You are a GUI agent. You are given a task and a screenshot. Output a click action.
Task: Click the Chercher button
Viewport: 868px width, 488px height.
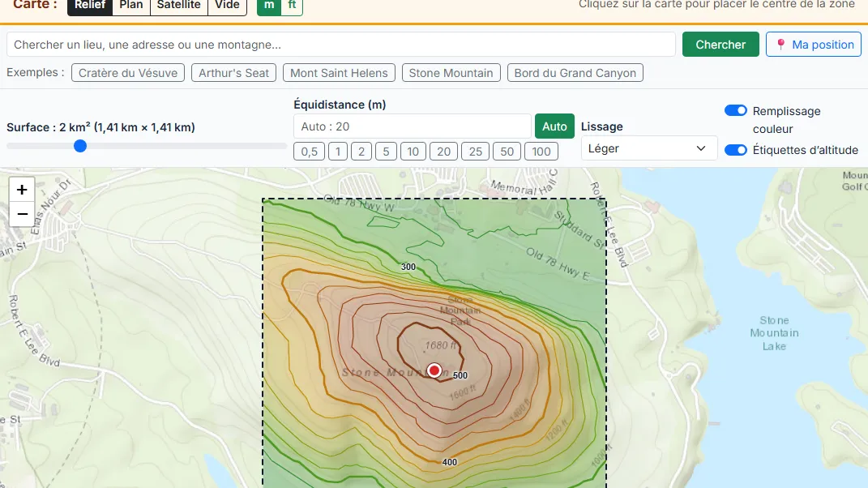720,45
